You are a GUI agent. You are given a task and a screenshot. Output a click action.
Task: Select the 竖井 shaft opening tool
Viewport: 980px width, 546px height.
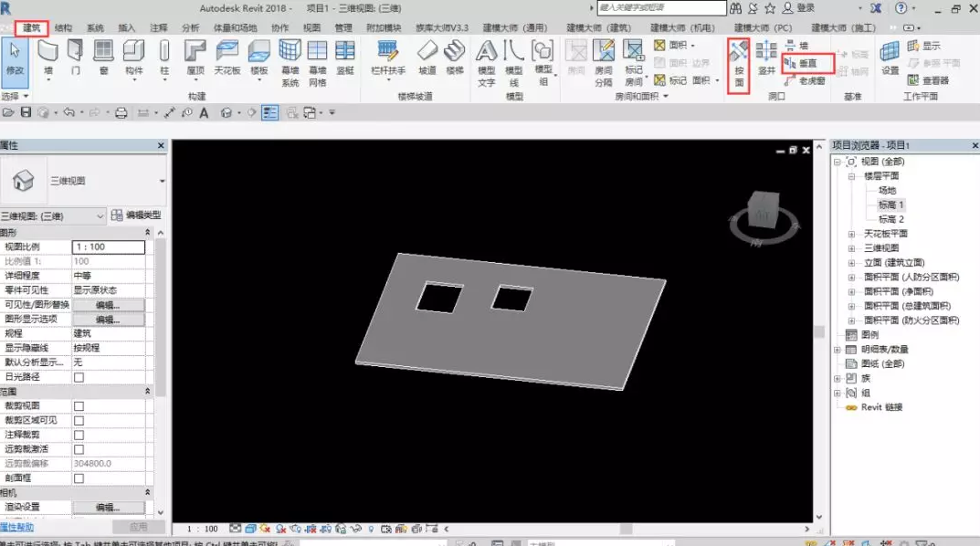(x=766, y=57)
